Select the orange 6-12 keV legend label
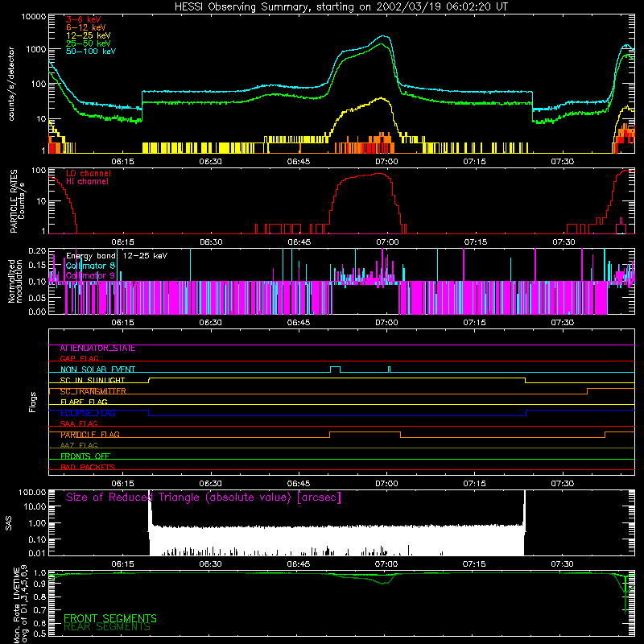Image resolution: width=644 pixels, height=644 pixels. coord(86,27)
